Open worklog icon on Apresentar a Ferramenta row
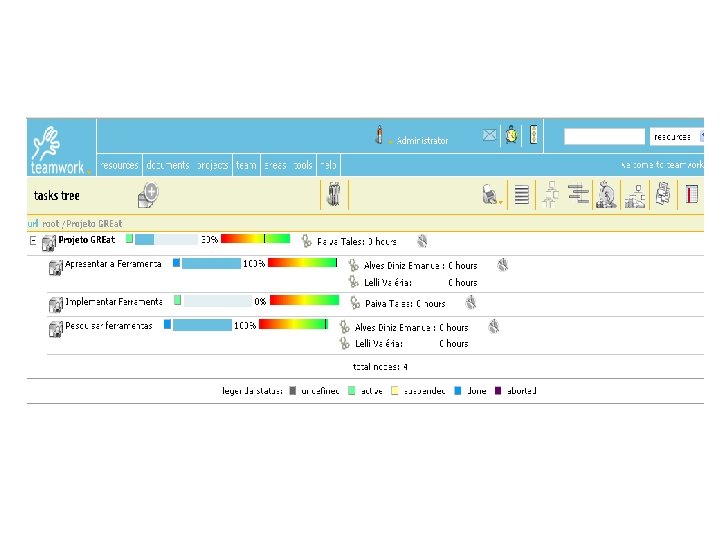This screenshot has height=540, width=720. [x=502, y=265]
